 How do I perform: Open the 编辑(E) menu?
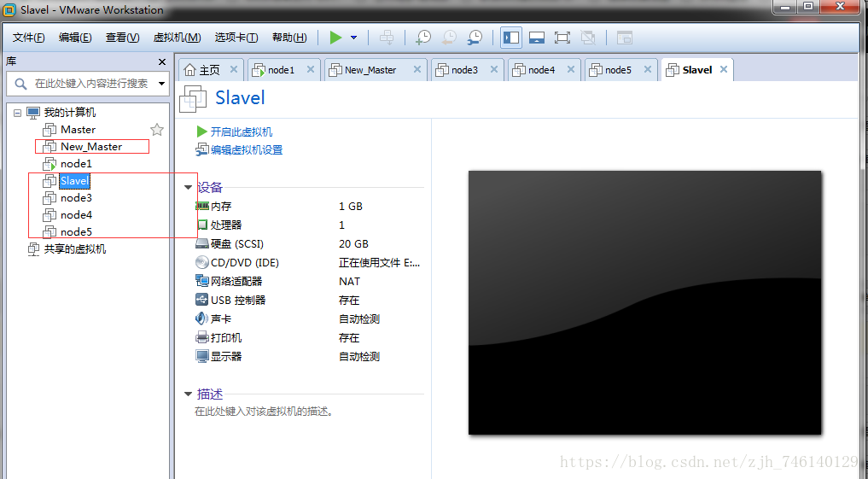coord(75,38)
